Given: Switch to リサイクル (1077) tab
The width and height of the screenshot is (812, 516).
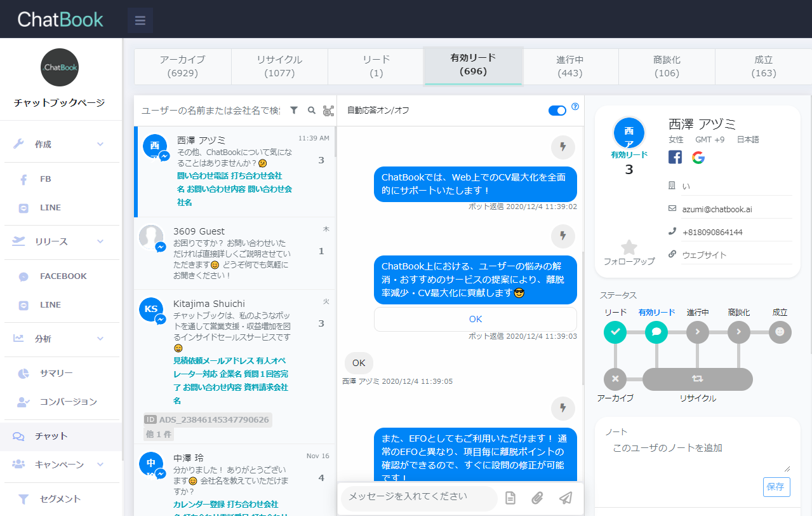Looking at the screenshot, I should pyautogui.click(x=279, y=66).
